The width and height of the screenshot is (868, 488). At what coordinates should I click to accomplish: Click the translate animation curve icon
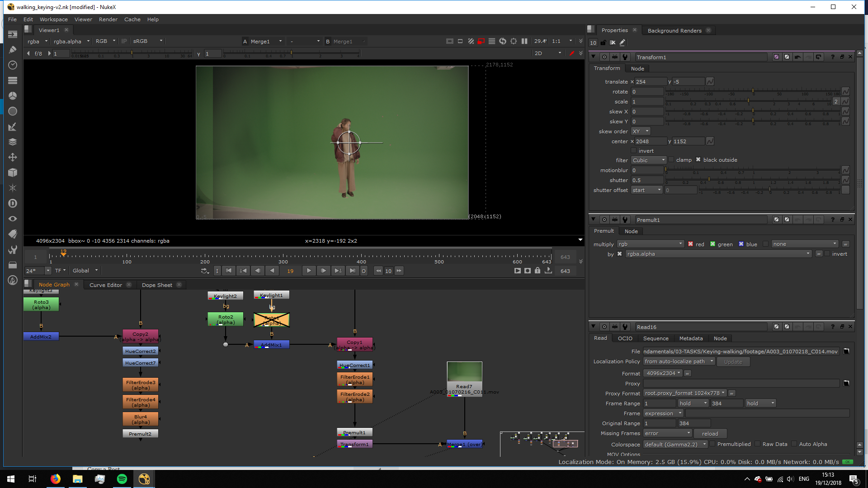[710, 82]
